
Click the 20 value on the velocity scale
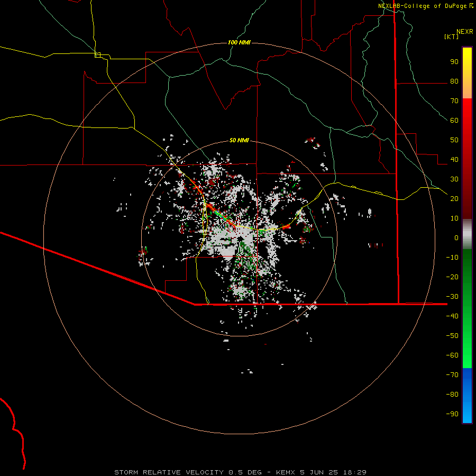[x=454, y=198]
